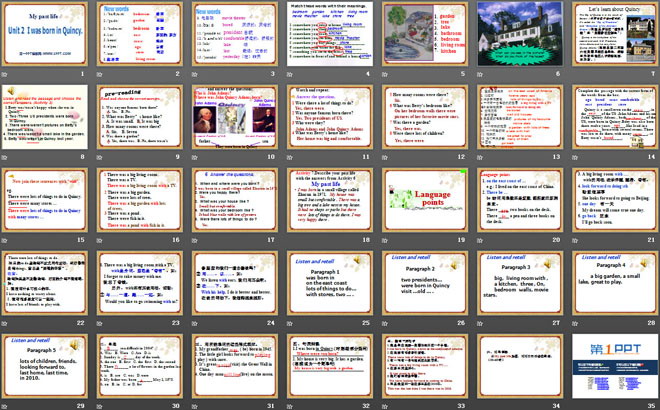Select slide 30 multiple choice exercise
The height and width of the screenshot is (410, 660).
coord(140,366)
